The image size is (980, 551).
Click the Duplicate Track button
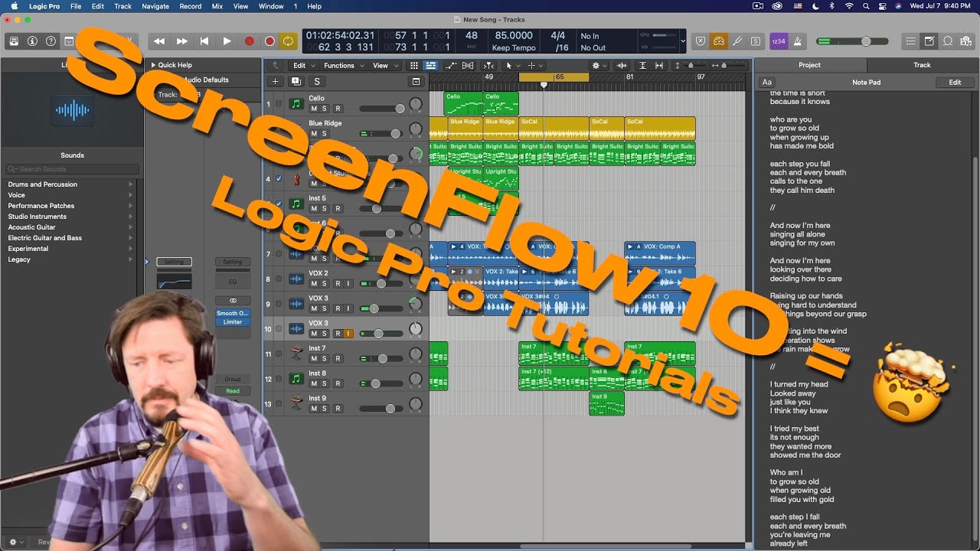(296, 81)
